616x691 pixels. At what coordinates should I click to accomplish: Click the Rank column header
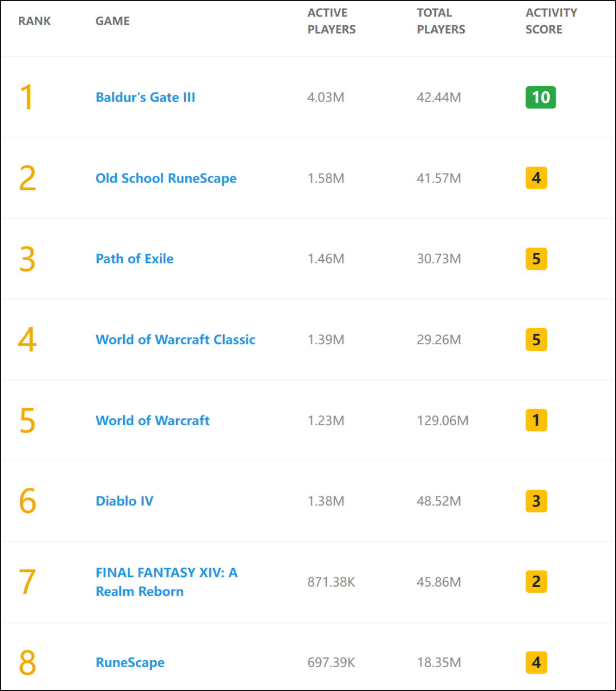tap(34, 21)
